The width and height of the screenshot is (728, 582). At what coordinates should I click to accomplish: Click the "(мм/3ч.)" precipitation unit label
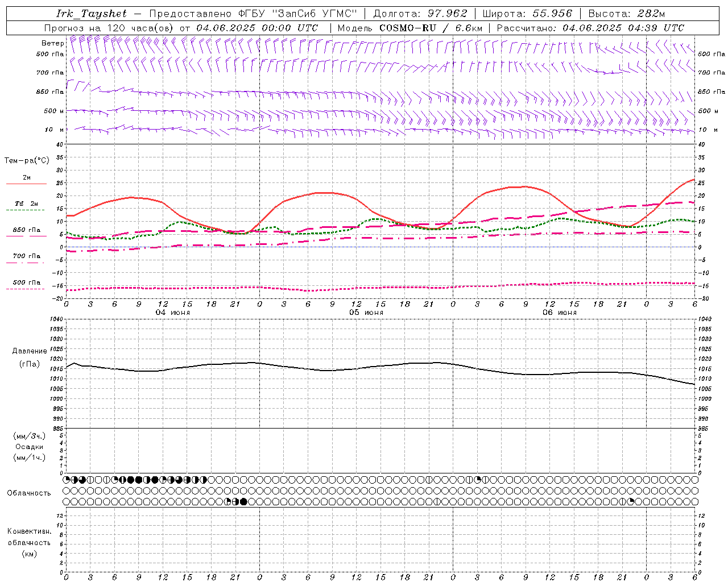point(30,436)
